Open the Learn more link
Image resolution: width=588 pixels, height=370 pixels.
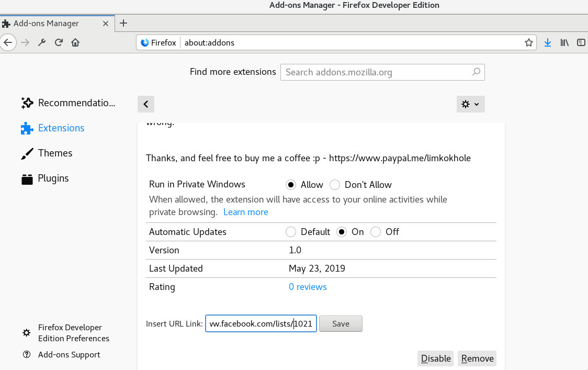[245, 212]
